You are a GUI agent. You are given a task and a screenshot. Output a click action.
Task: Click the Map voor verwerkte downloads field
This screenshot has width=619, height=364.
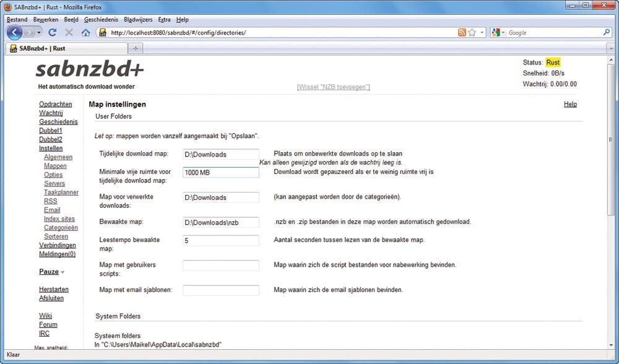click(x=221, y=197)
